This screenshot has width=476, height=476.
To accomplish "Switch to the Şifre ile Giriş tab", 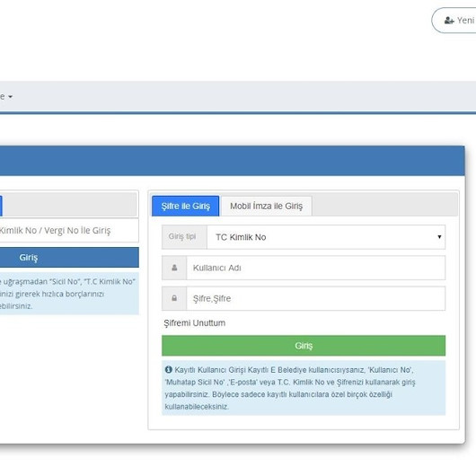I will [x=186, y=207].
